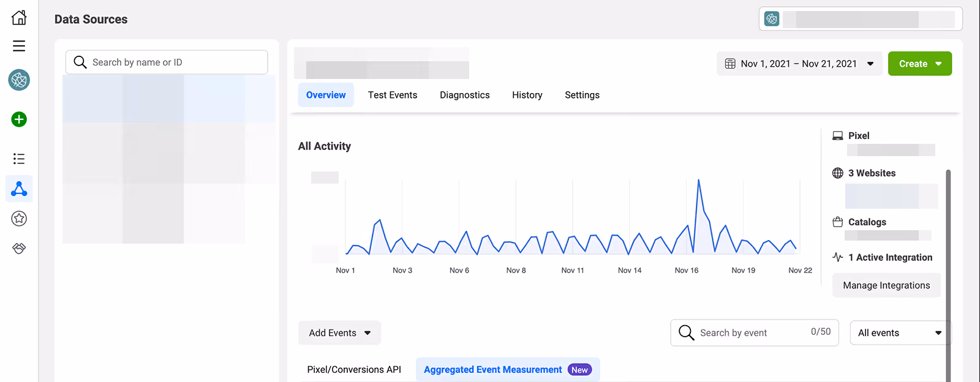Click the Data Sources page title

pyautogui.click(x=91, y=20)
